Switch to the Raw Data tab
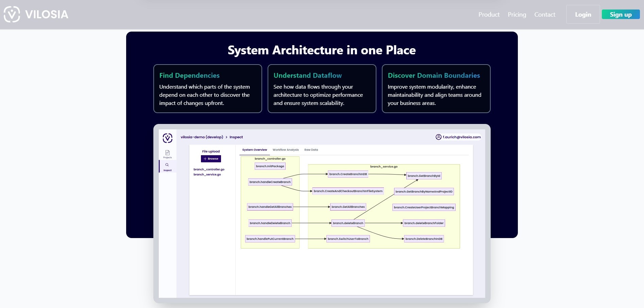 coord(311,150)
